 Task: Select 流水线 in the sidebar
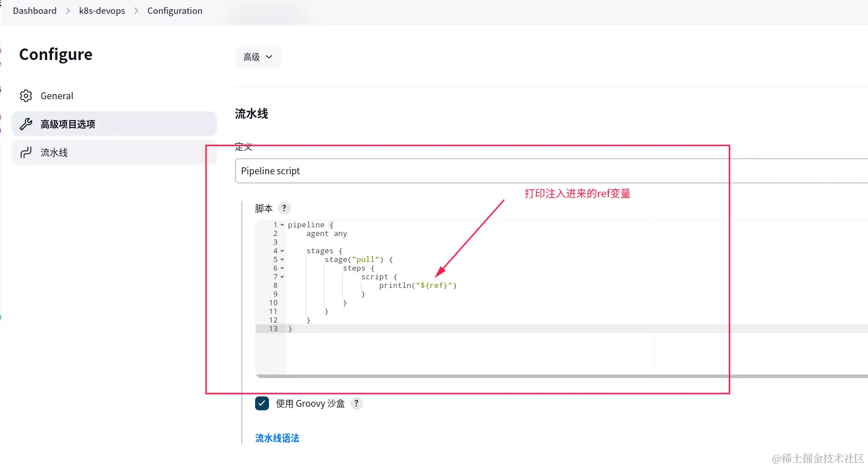point(114,152)
